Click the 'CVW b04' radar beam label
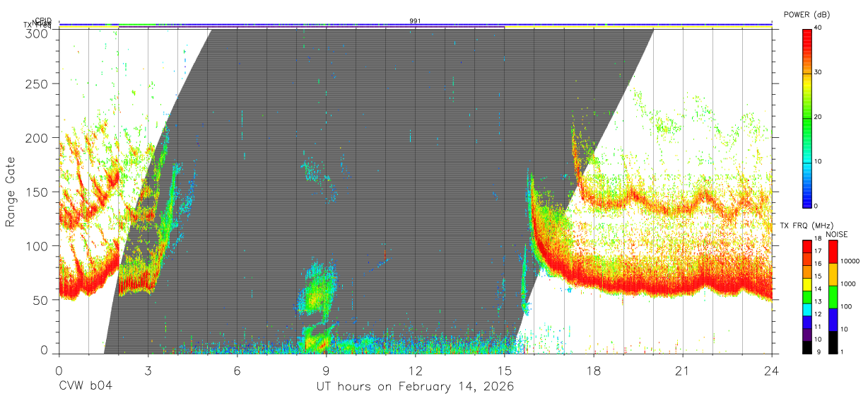The image size is (868, 401). pos(86,386)
